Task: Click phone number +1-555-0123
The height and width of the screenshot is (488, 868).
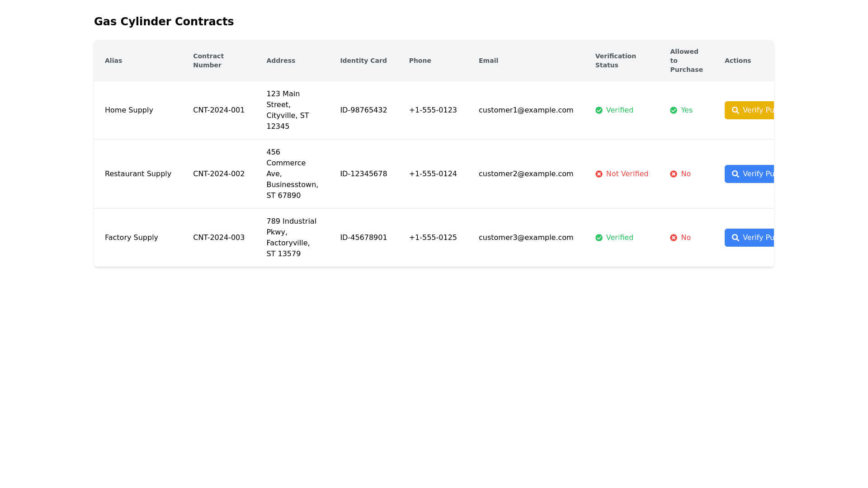Action: [433, 110]
